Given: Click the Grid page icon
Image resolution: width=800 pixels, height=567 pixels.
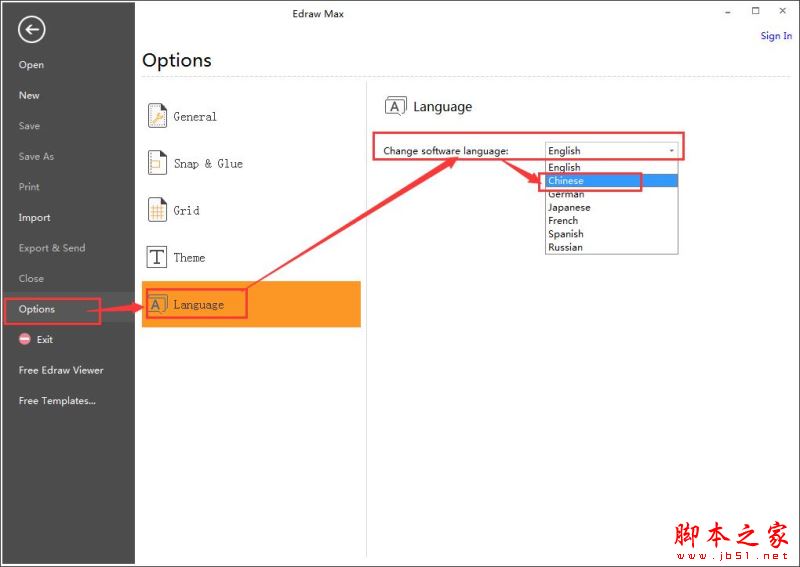Looking at the screenshot, I should tap(157, 210).
